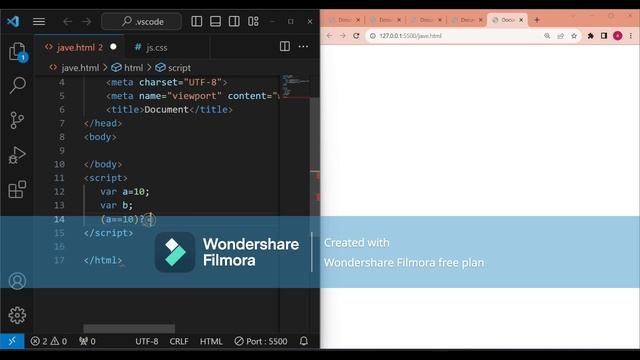Open the browser three-dot menu
Screen dimensions: 640x360
pyautogui.click(x=631, y=36)
